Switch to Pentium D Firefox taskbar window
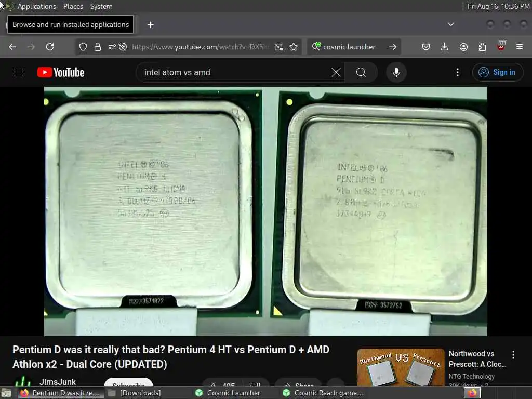 [x=61, y=393]
